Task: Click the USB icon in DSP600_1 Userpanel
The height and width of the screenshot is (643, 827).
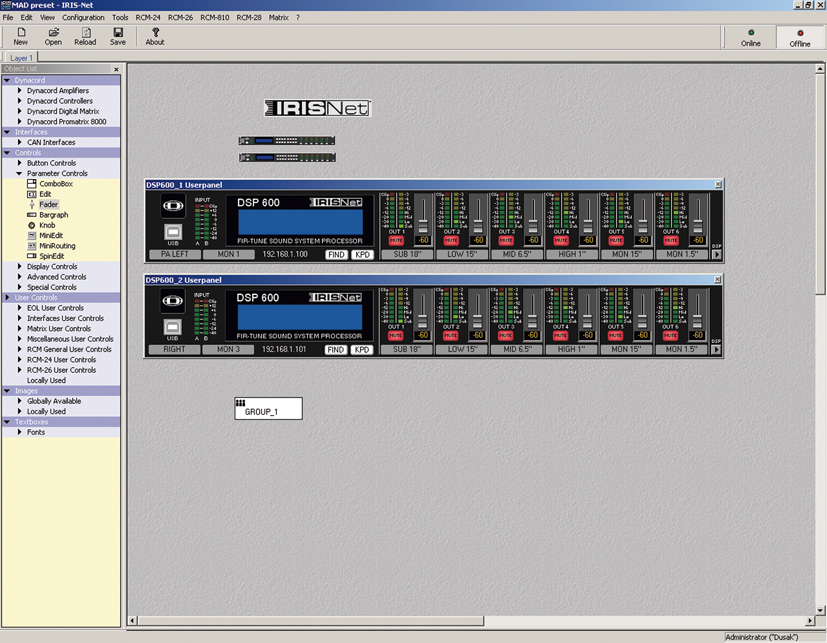Action: point(173,232)
